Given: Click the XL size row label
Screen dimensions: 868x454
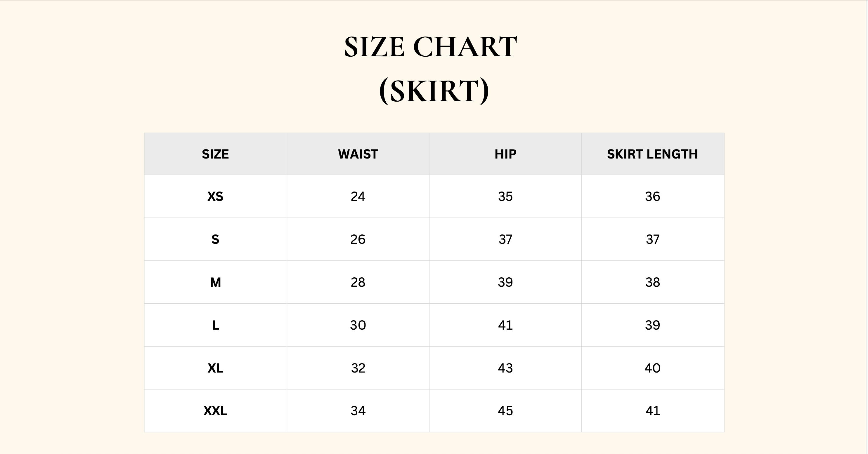Looking at the screenshot, I should 215,368.
